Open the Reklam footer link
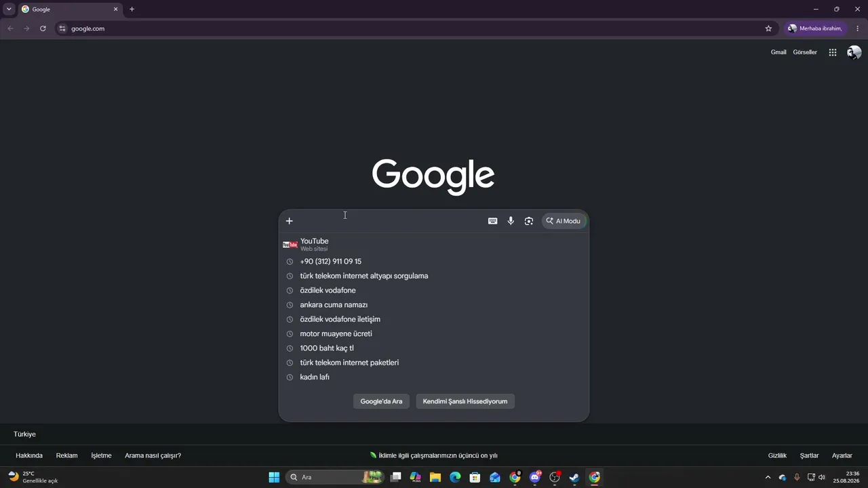 coord(66,455)
